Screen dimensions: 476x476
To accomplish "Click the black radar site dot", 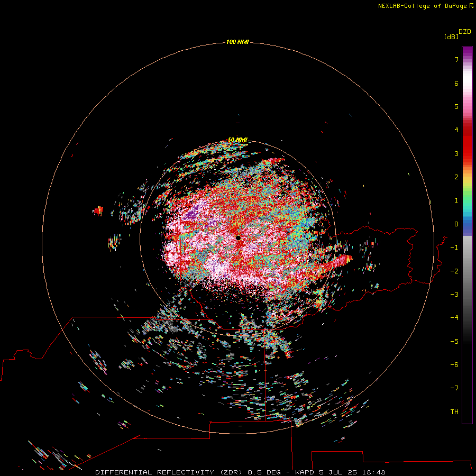I will pyautogui.click(x=238, y=238).
